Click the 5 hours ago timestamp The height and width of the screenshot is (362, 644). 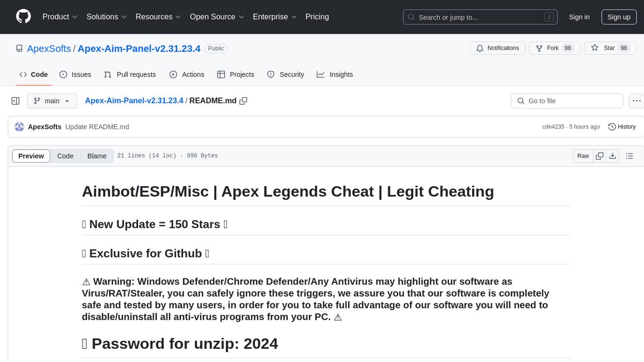pyautogui.click(x=584, y=127)
